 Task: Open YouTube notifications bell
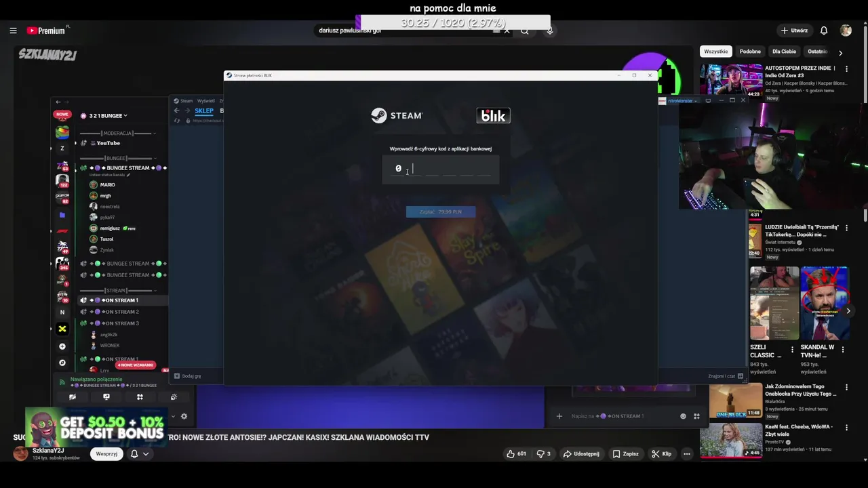[x=824, y=30]
